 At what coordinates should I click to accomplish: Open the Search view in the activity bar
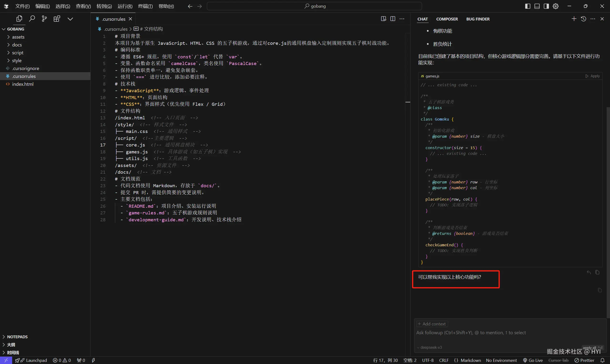32,18
